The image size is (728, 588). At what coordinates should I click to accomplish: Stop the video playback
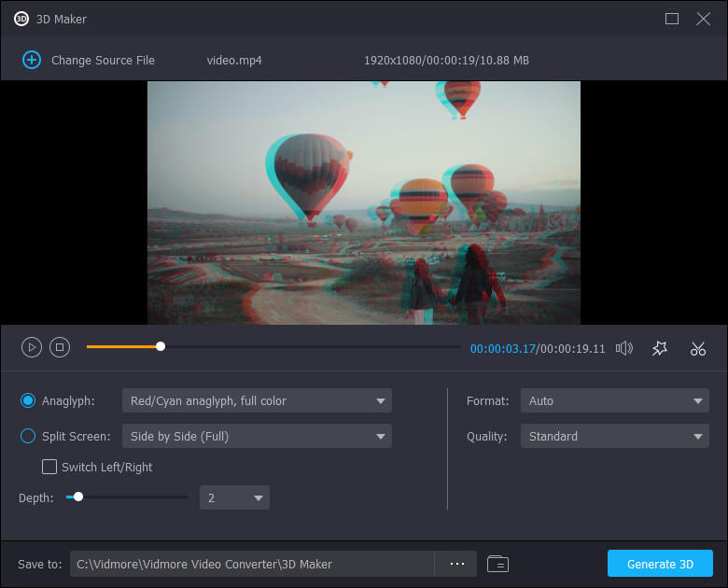[x=60, y=347]
